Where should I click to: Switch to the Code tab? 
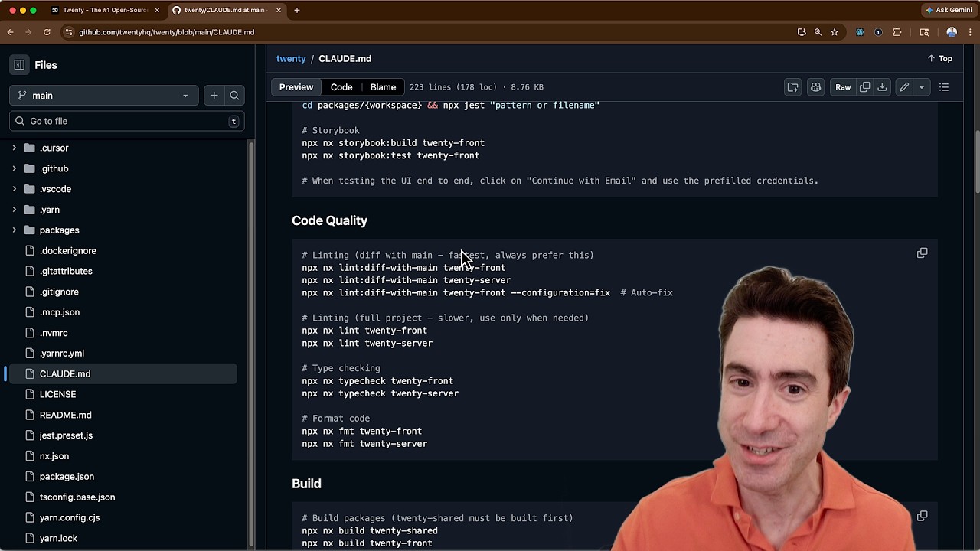pos(341,87)
